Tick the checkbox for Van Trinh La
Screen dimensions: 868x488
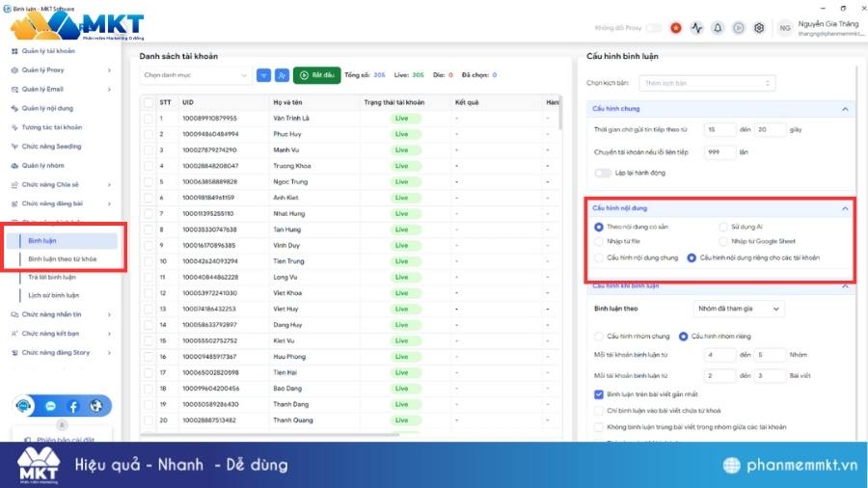(x=149, y=119)
